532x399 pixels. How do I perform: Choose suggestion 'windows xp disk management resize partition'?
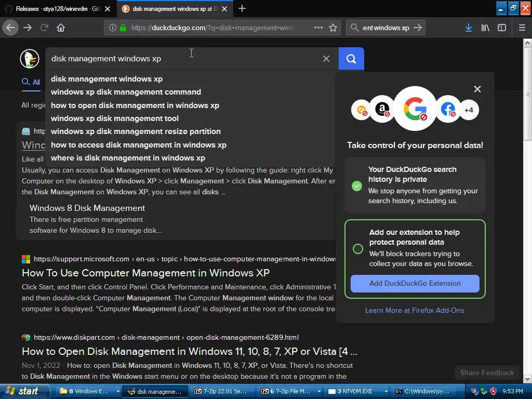coord(136,131)
